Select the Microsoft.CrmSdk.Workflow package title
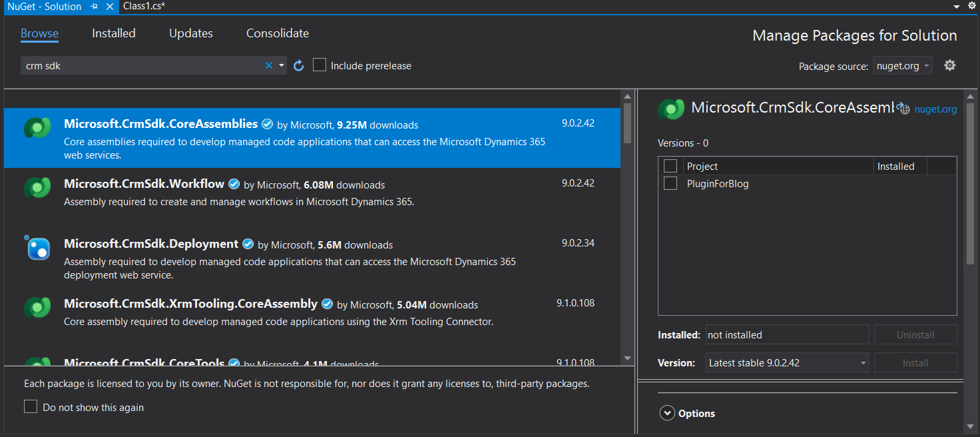980x437 pixels. (x=144, y=184)
